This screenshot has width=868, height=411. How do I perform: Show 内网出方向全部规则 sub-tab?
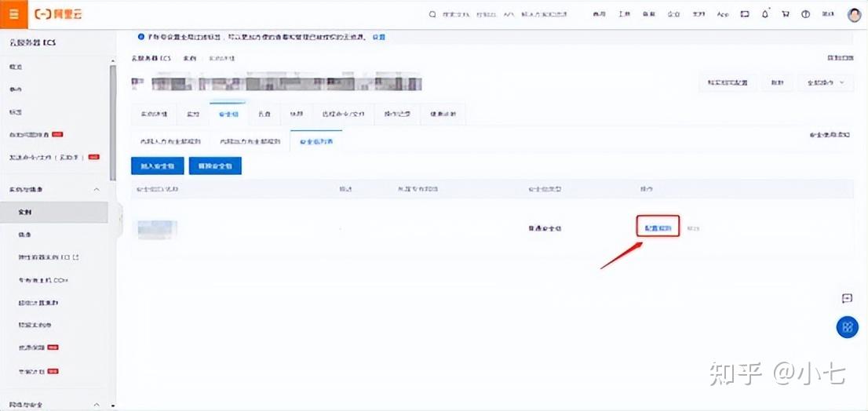click(x=249, y=141)
